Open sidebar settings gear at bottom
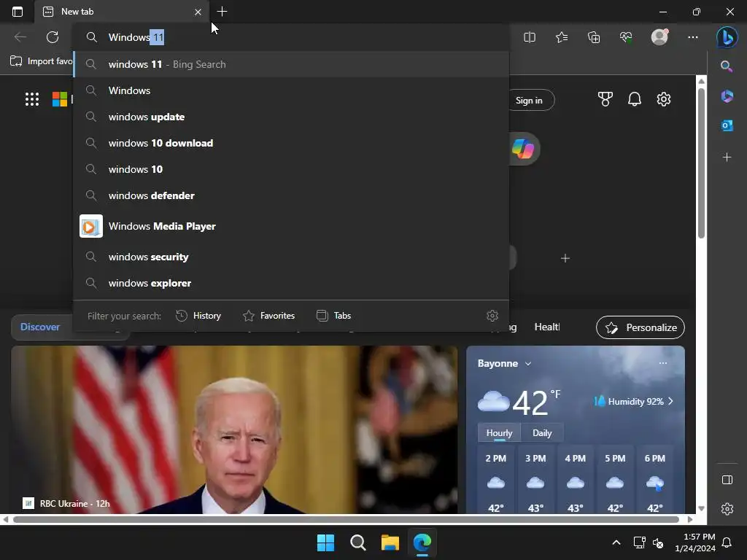The height and width of the screenshot is (560, 747). (x=727, y=509)
